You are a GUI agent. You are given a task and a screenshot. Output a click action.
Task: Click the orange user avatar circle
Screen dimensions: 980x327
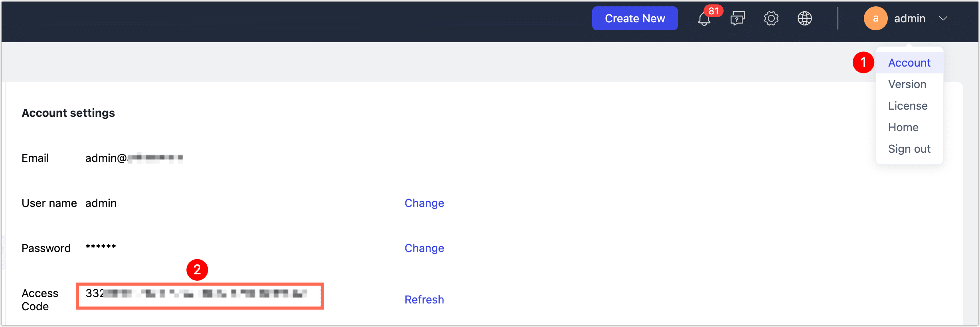[x=875, y=18]
